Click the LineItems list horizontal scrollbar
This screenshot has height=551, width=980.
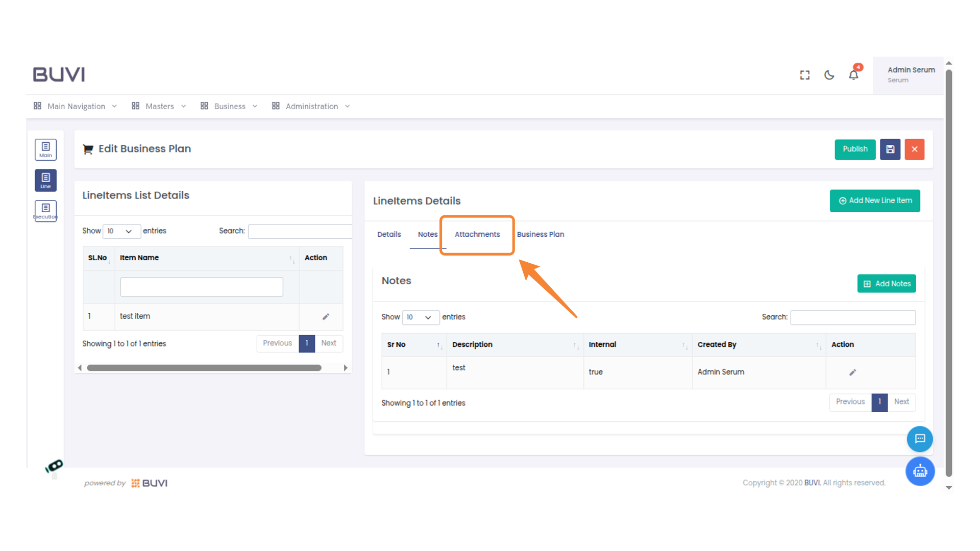click(204, 368)
